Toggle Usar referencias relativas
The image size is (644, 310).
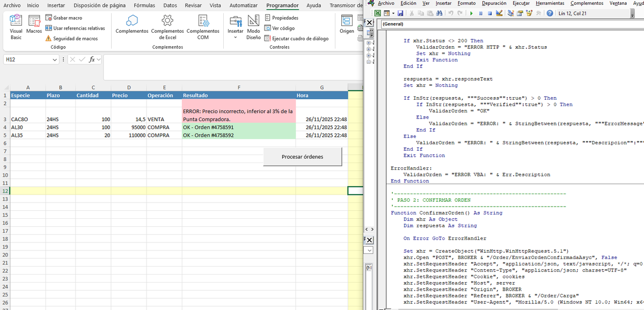tap(75, 28)
